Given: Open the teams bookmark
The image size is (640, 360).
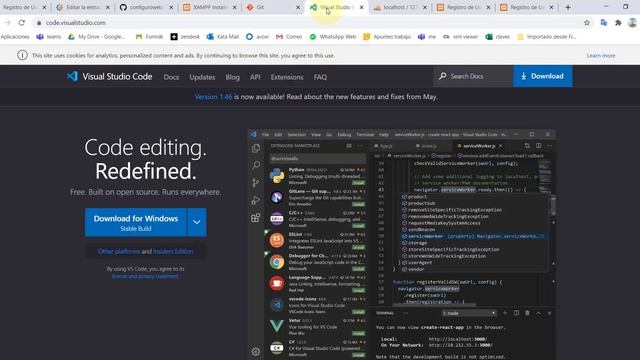Looking at the screenshot, I should point(49,37).
